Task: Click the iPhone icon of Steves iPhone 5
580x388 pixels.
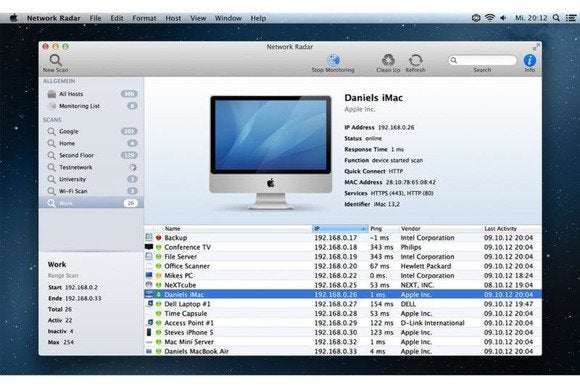Action: (149, 332)
